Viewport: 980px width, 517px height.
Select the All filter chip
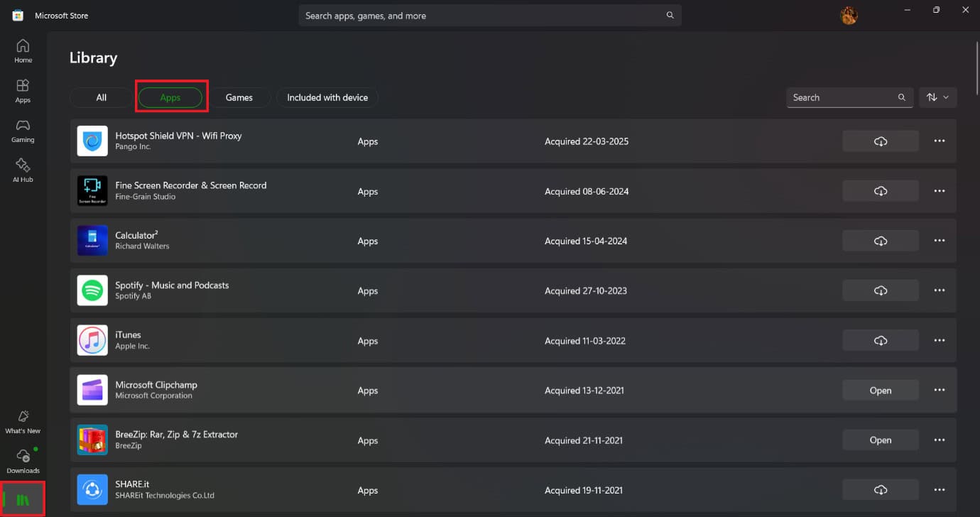click(101, 97)
